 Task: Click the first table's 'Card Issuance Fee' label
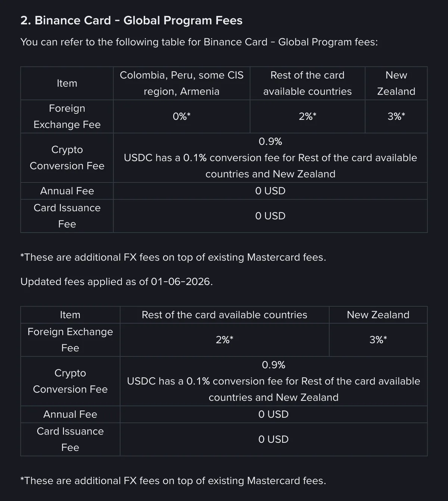tap(67, 216)
